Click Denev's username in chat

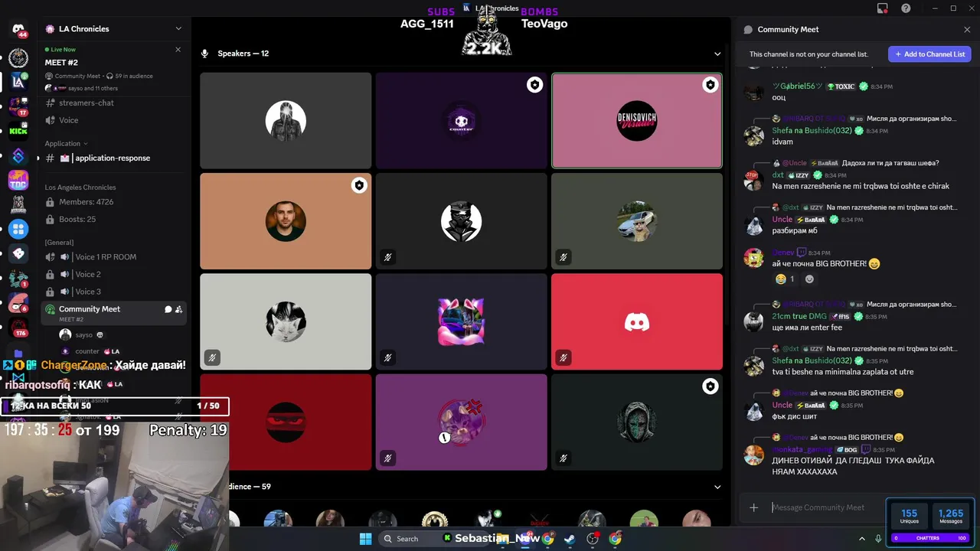[782, 253]
